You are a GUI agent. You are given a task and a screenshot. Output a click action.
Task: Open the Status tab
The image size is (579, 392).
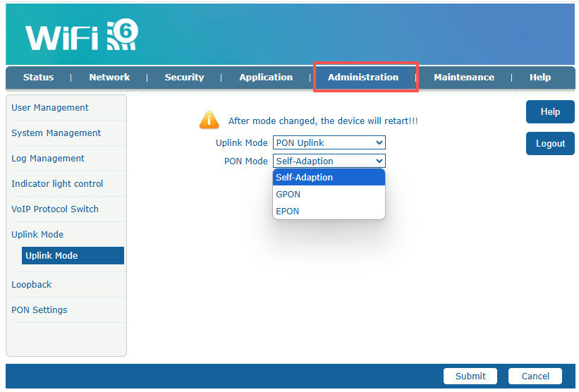point(38,77)
